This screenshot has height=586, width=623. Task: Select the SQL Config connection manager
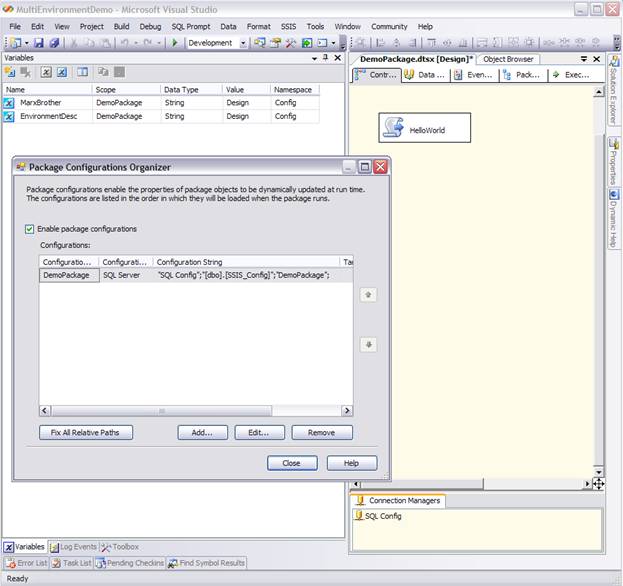(x=379, y=516)
